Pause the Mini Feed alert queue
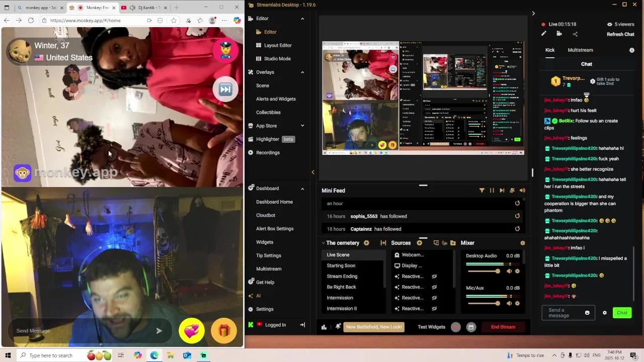 [492, 191]
